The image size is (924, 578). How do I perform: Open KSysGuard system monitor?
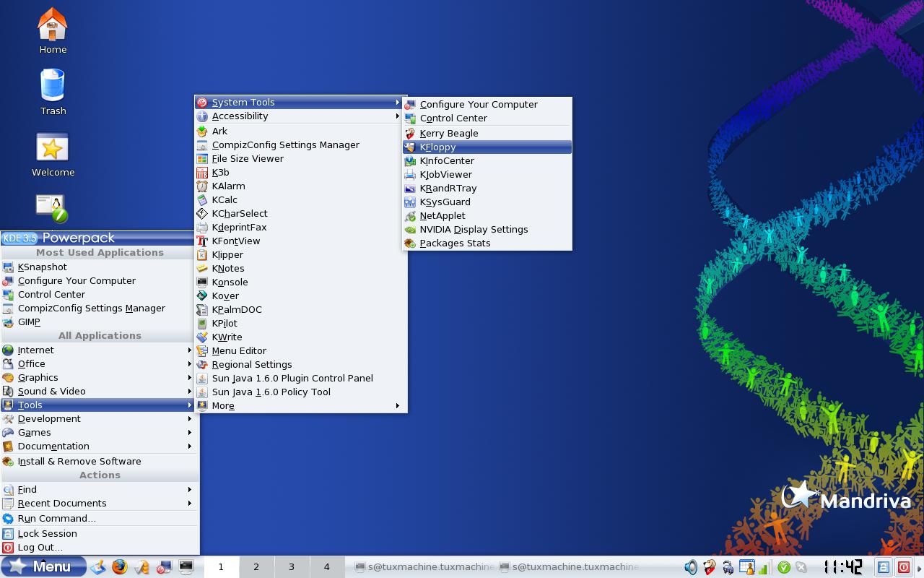click(x=487, y=202)
